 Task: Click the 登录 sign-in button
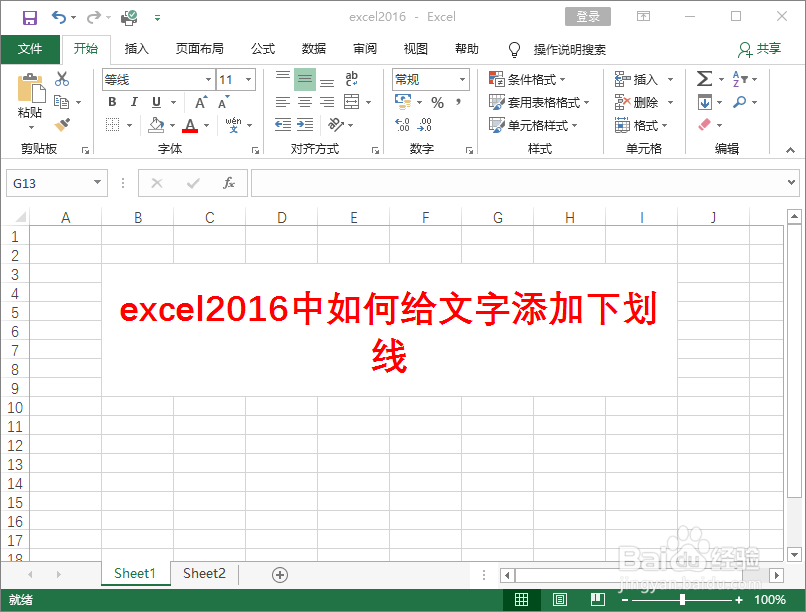click(x=588, y=16)
